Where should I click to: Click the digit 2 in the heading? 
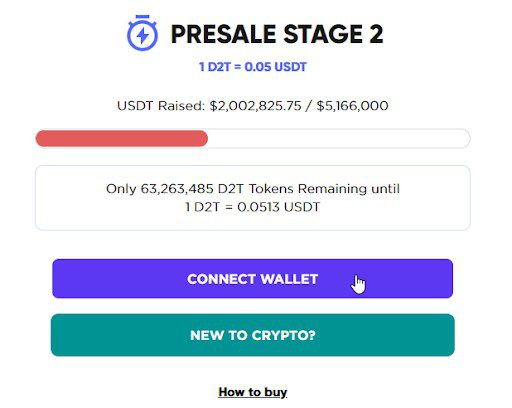click(x=376, y=34)
